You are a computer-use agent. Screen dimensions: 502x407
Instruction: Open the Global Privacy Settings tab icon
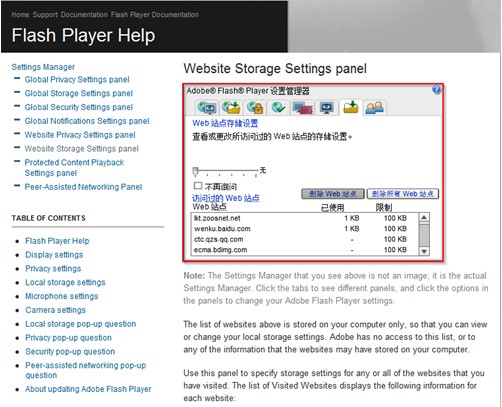point(207,108)
